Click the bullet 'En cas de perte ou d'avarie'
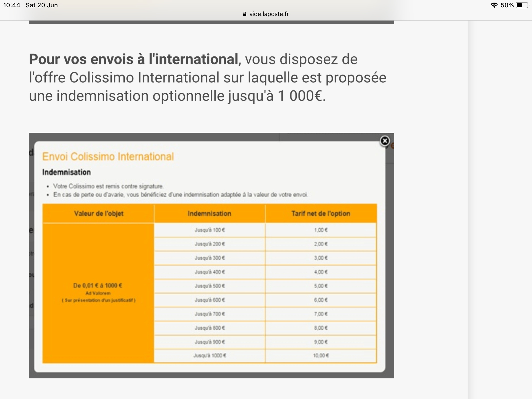This screenshot has height=399, width=532. [181, 195]
